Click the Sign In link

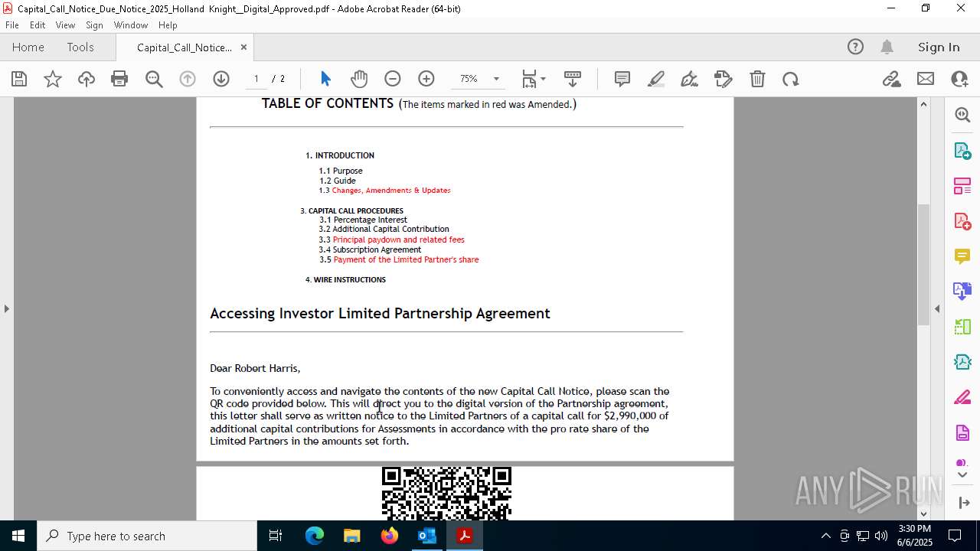pos(939,47)
